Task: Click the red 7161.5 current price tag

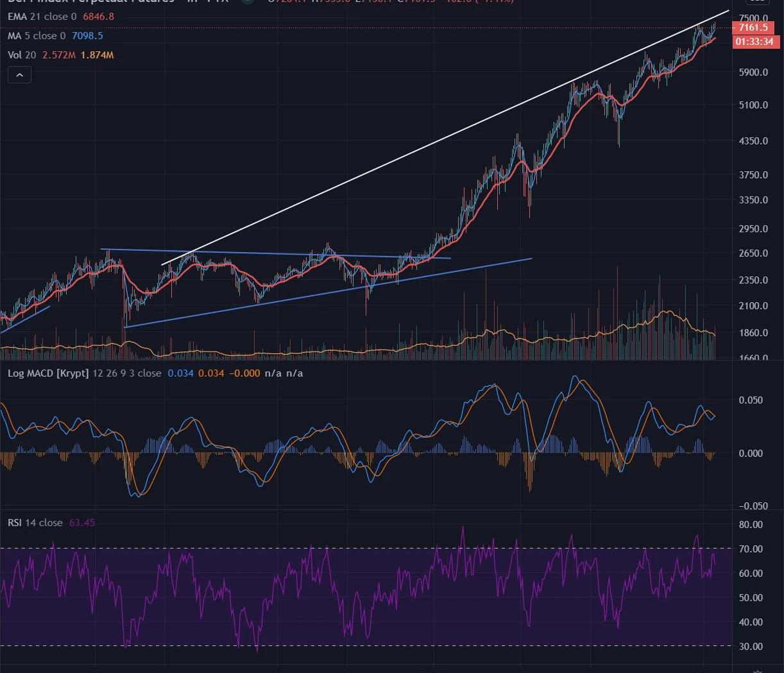Action: tap(753, 28)
